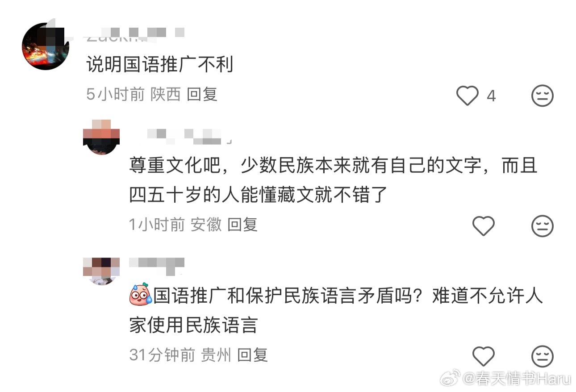Like the Guizhou reply about ethnic languages
The height and width of the screenshot is (392, 576).
pyautogui.click(x=483, y=356)
